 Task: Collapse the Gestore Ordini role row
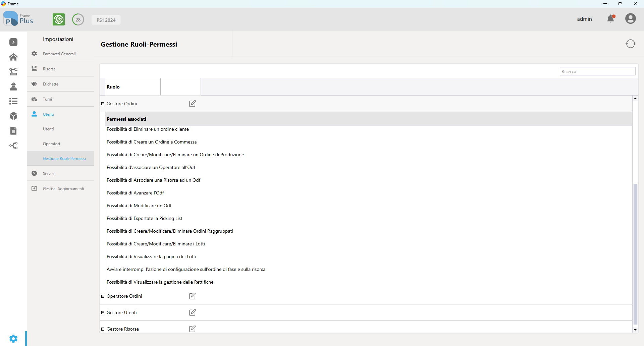click(103, 104)
